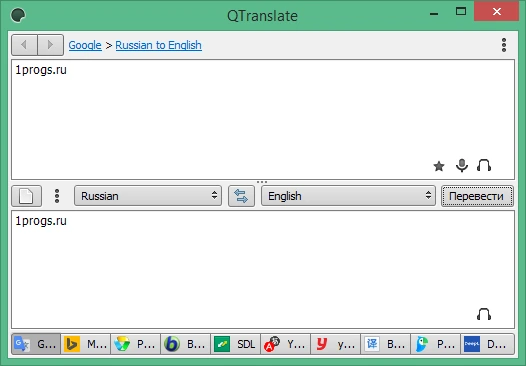Start voice input with the microphone icon
The width and height of the screenshot is (526, 366).
(x=462, y=165)
